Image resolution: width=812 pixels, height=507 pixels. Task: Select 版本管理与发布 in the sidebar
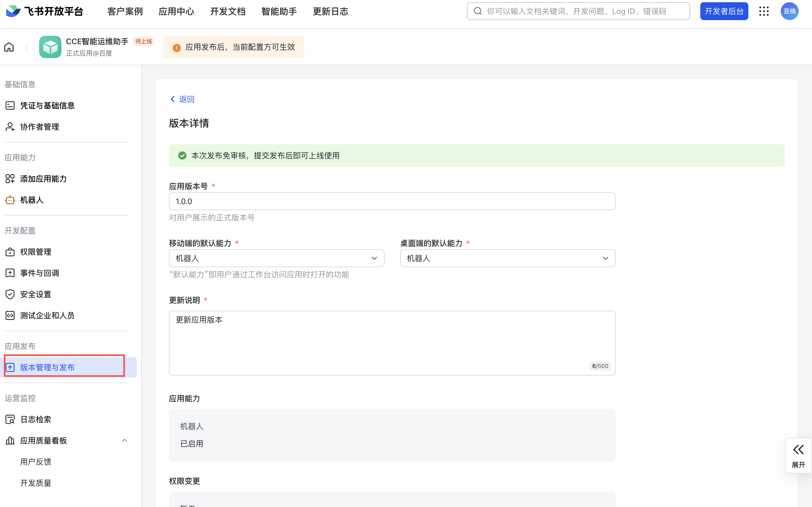(x=68, y=367)
